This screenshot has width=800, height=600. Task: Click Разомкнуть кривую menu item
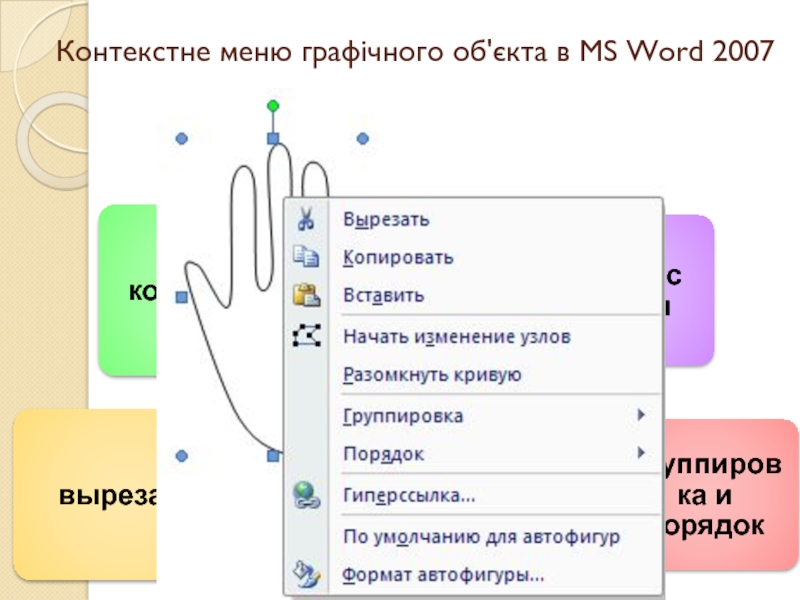tap(432, 375)
